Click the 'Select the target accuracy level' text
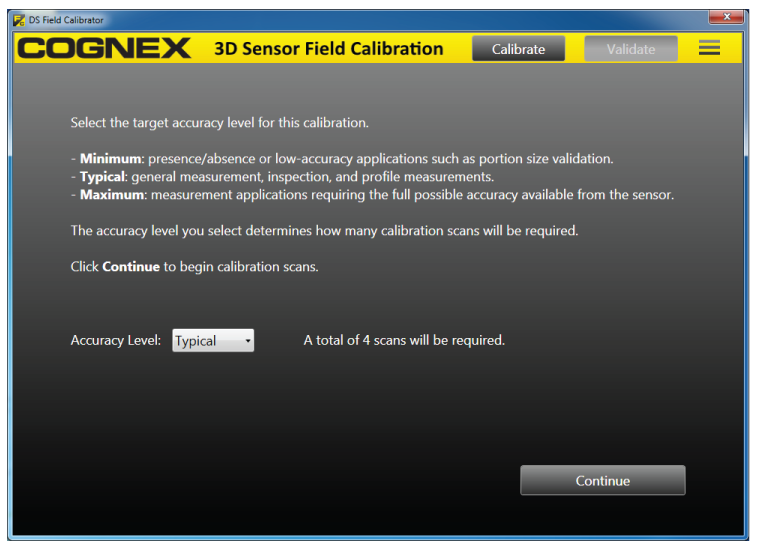763x541 pixels. (x=219, y=123)
